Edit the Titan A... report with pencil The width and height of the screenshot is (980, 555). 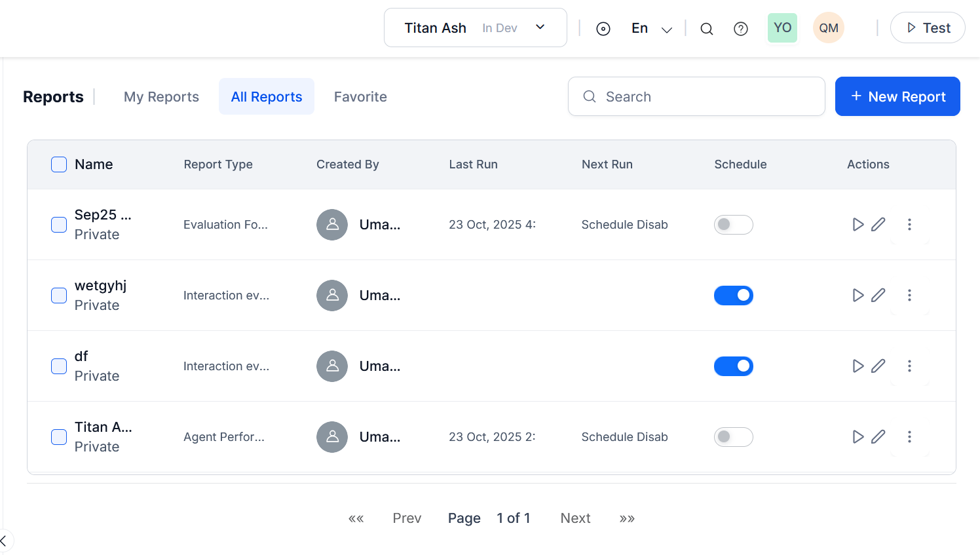tap(878, 437)
